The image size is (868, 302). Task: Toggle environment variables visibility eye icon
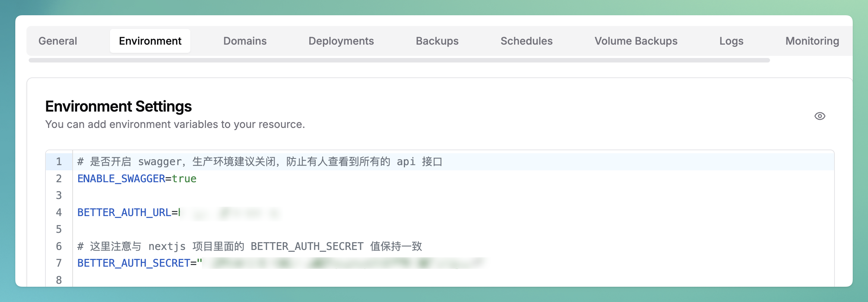(820, 116)
